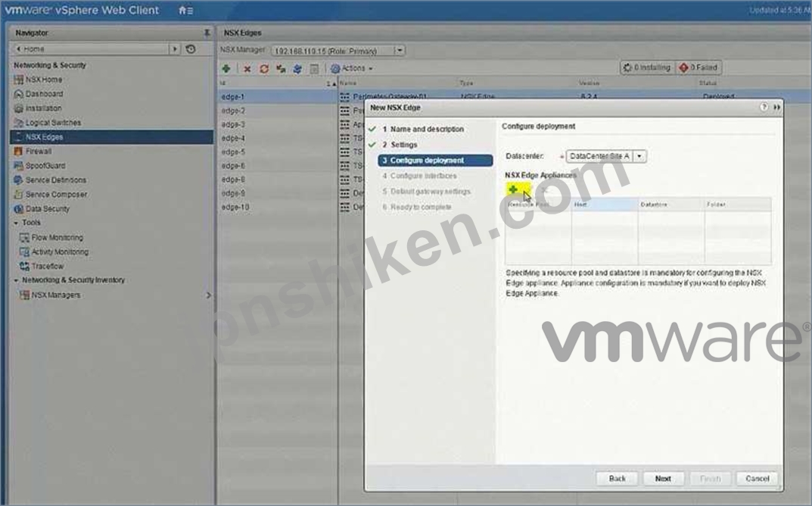This screenshot has height=506, width=812.
Task: Add an NSX Edge Appliance
Action: (513, 189)
